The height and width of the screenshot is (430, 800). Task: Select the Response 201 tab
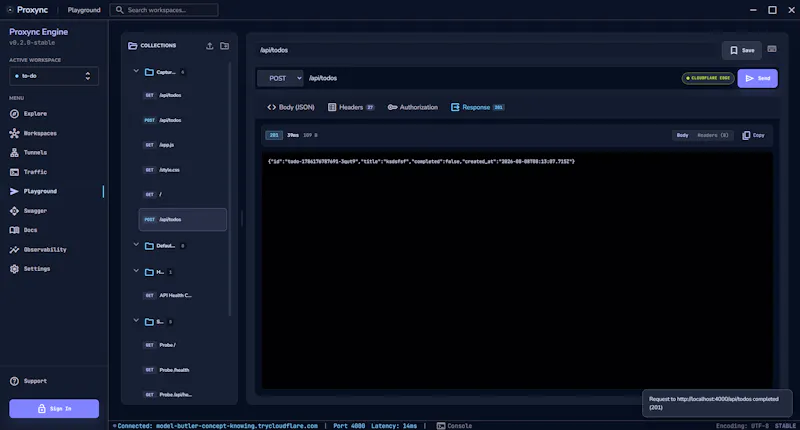coord(478,107)
